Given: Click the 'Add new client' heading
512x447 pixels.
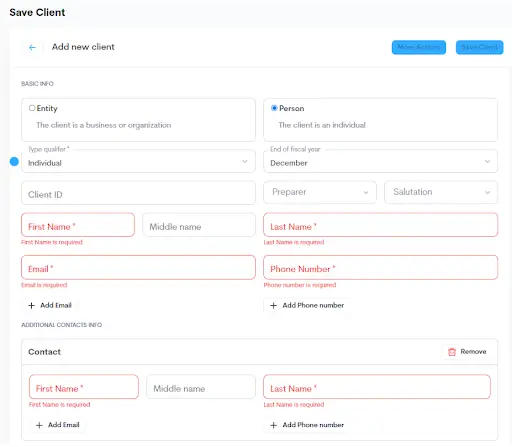Looking at the screenshot, I should (83, 47).
